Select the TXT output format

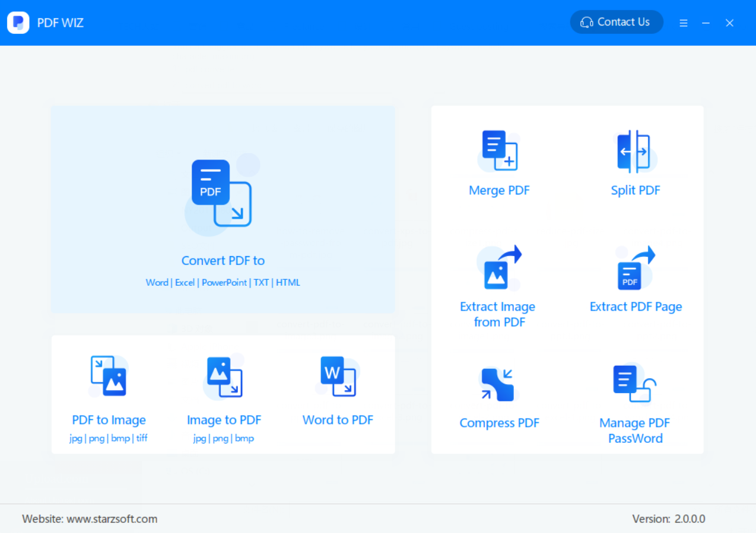coord(261,282)
